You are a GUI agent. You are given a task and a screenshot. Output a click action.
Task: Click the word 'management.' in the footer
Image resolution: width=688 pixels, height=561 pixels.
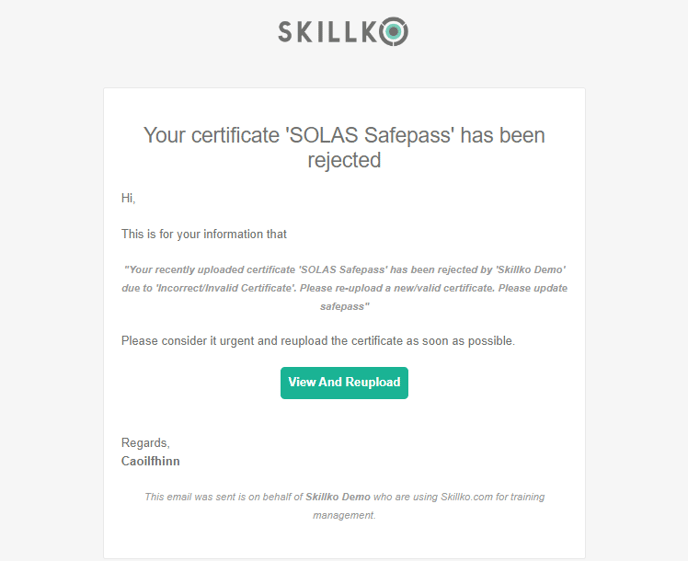[344, 515]
